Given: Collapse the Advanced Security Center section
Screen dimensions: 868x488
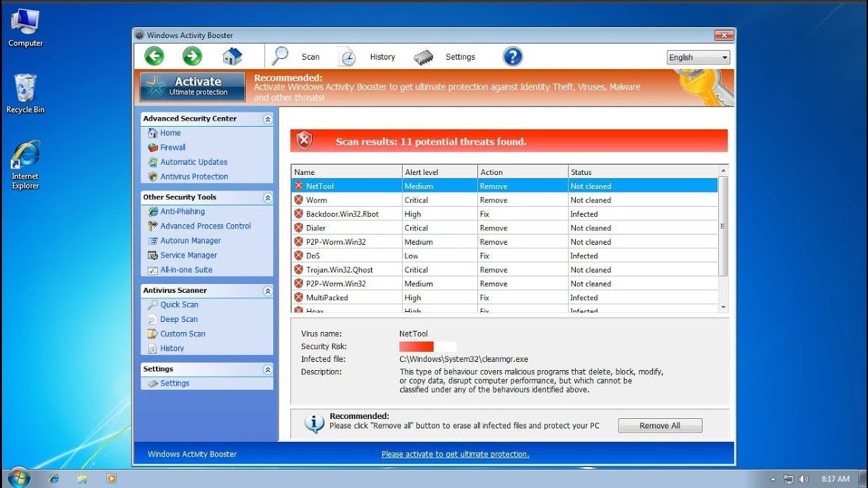Looking at the screenshot, I should 268,119.
